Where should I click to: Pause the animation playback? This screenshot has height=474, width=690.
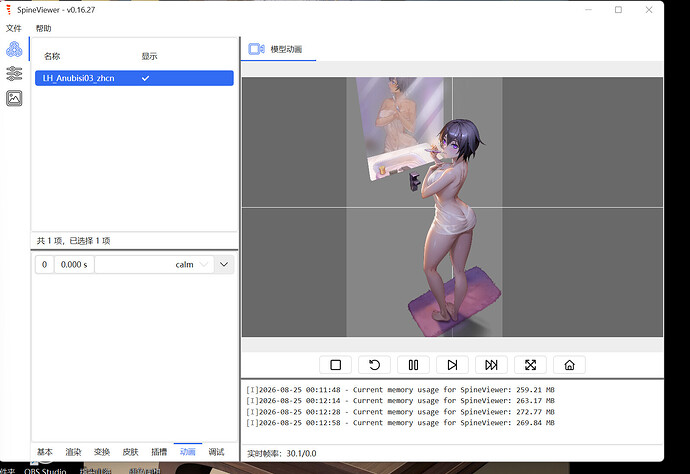point(413,365)
